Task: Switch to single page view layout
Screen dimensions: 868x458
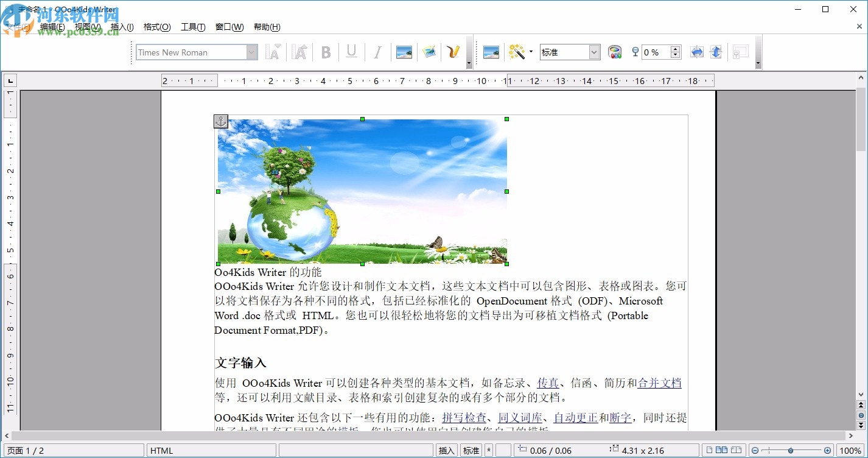Action: 709,451
